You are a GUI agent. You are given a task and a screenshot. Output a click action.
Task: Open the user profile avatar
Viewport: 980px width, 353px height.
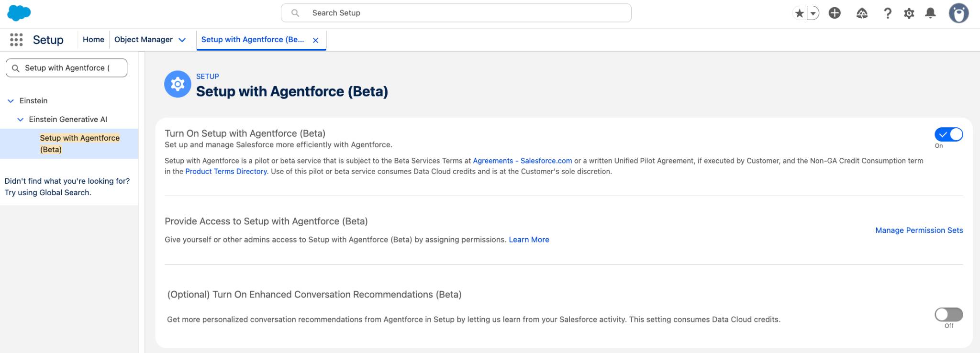point(958,13)
